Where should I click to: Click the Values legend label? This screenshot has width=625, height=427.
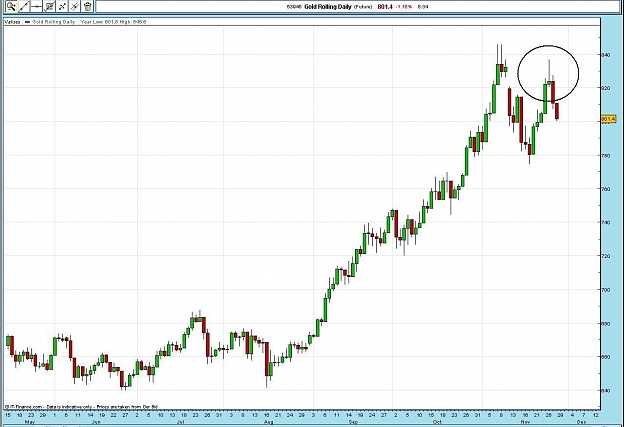(12, 22)
